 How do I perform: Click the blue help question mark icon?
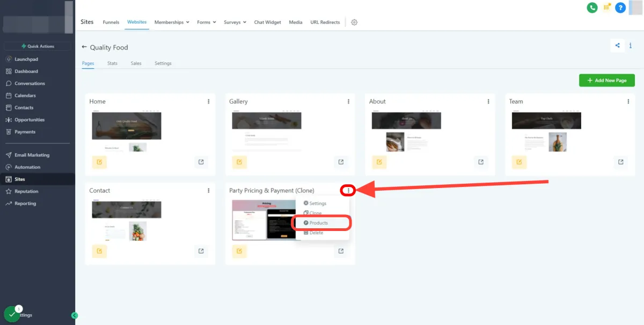(620, 8)
